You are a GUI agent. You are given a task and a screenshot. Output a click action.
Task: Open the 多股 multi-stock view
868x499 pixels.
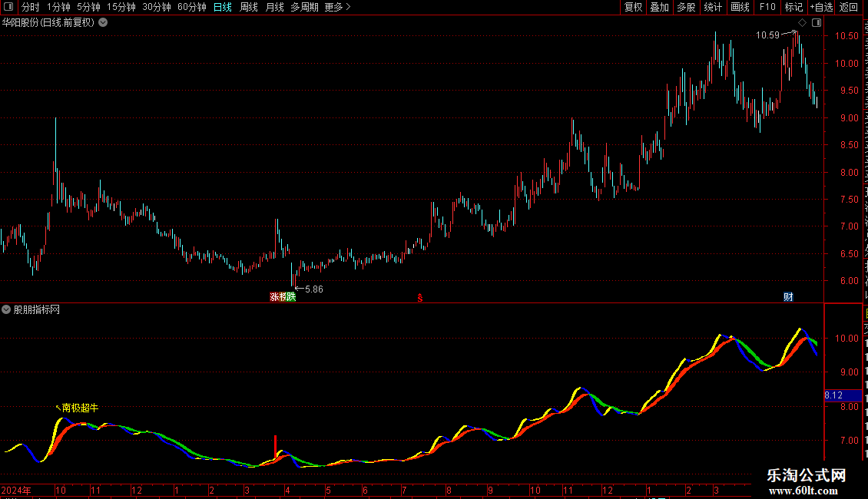(x=686, y=7)
